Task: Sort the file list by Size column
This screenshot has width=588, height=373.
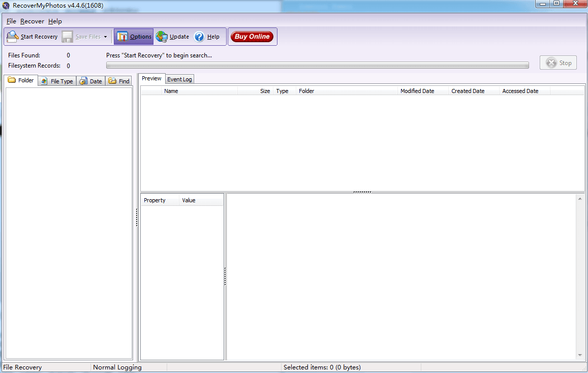Action: coord(255,91)
